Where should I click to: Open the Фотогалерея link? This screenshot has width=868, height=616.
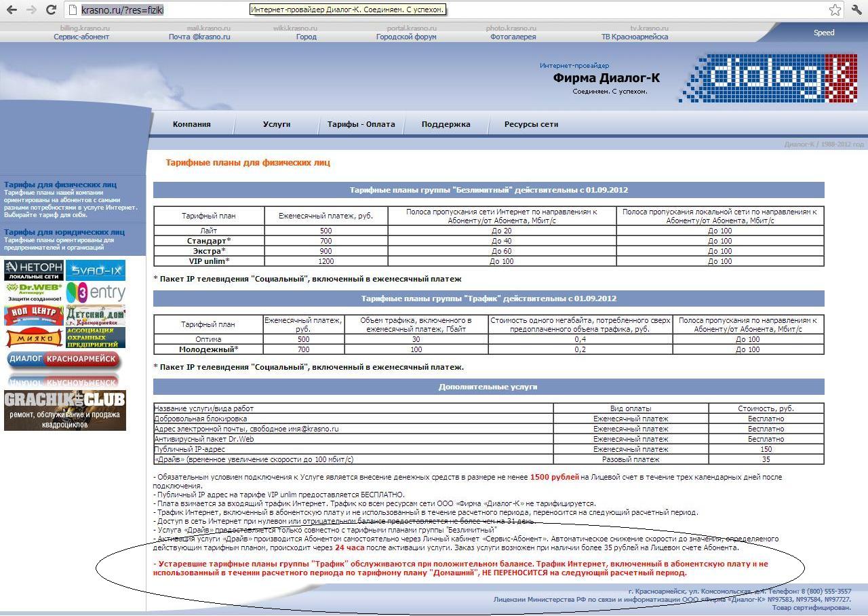(x=513, y=37)
